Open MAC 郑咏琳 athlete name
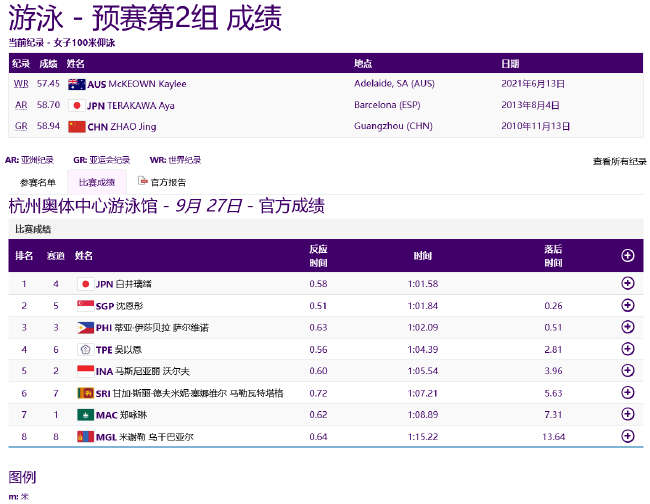The width and height of the screenshot is (650, 504). 121,415
